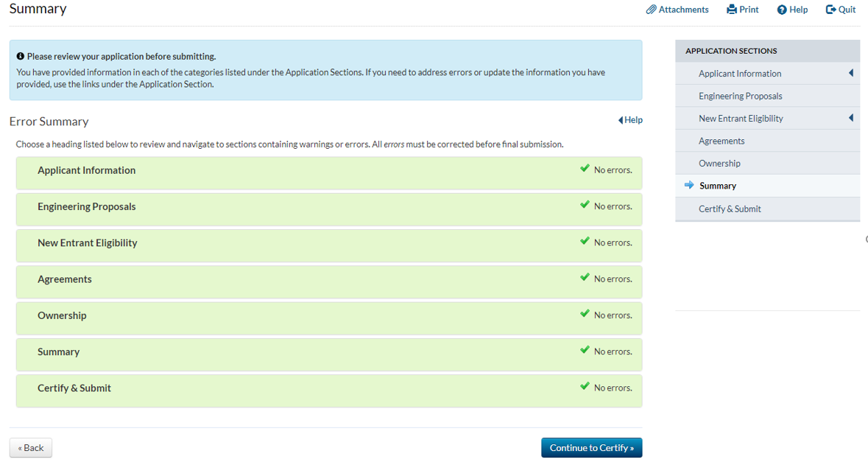Click the green checkmark beside Applicant Information
Screen dimensions: 868x462
point(585,169)
